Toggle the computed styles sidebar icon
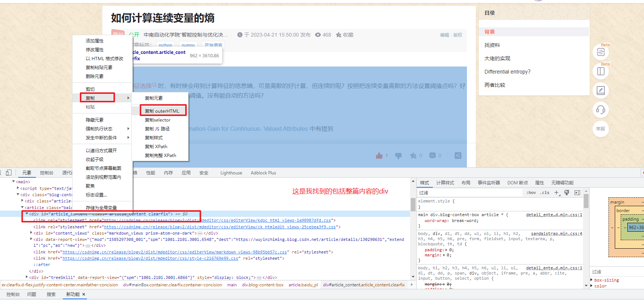The height and width of the screenshot is (300, 644). click(577, 192)
